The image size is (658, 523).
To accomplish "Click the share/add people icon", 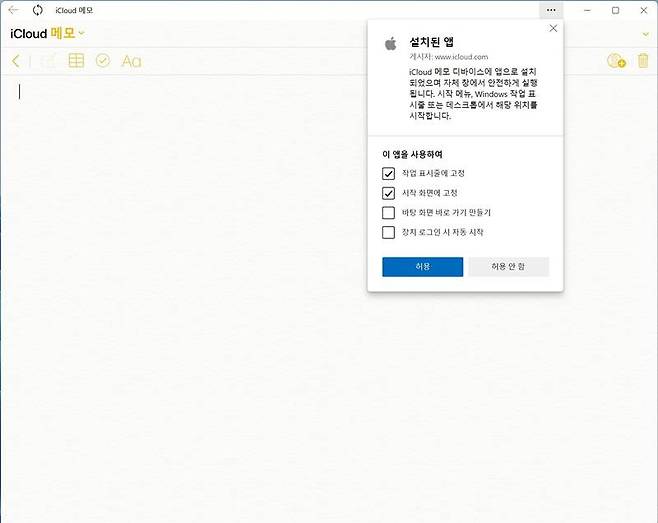I will 616,61.
